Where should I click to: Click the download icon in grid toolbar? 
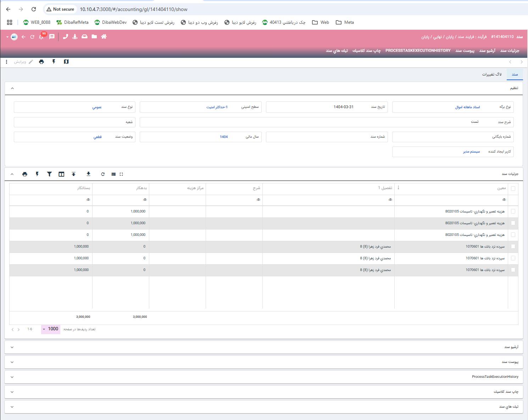88,174
